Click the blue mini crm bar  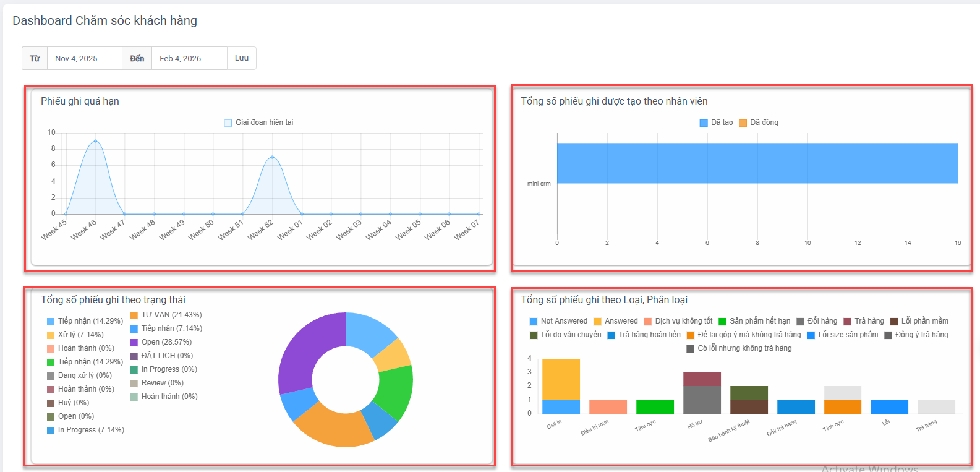coord(757,163)
